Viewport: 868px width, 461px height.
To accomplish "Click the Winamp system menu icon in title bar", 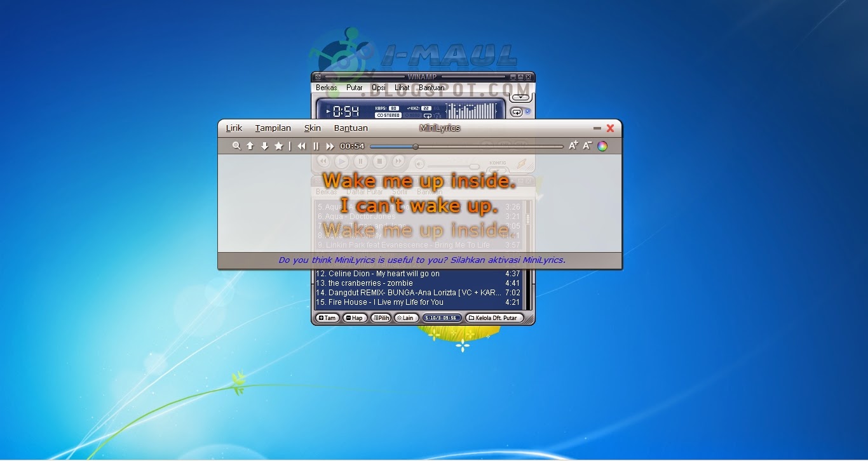I will [x=318, y=77].
